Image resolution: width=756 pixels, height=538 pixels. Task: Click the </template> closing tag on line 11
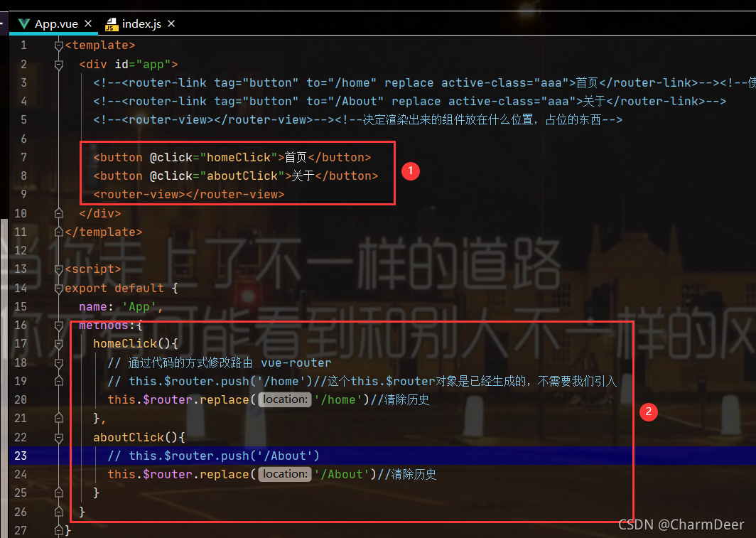click(104, 232)
